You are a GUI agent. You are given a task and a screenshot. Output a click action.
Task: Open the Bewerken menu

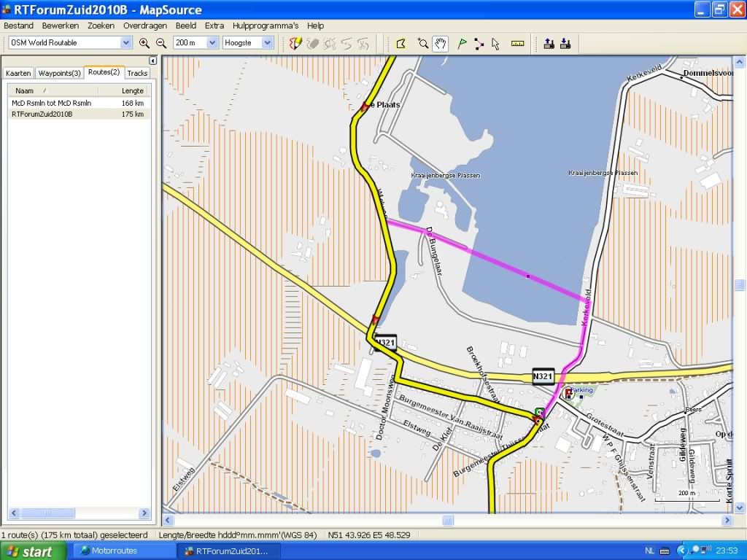click(61, 26)
